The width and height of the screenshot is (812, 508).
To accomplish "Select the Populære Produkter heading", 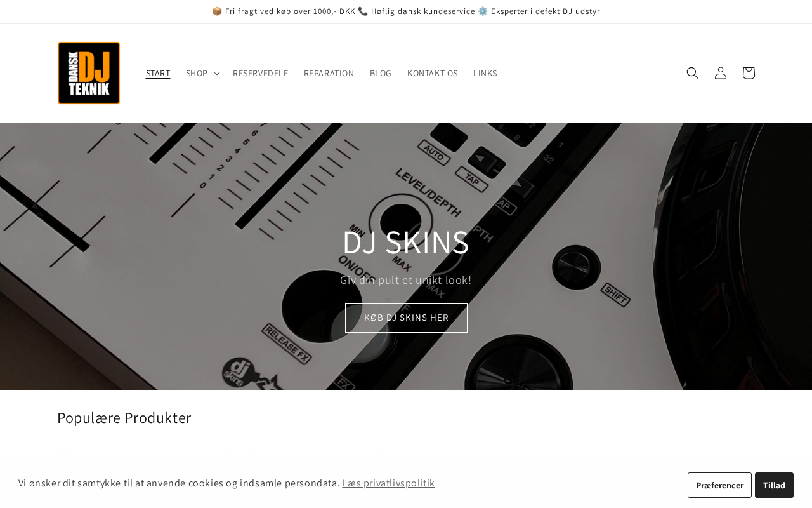I will coord(124,418).
